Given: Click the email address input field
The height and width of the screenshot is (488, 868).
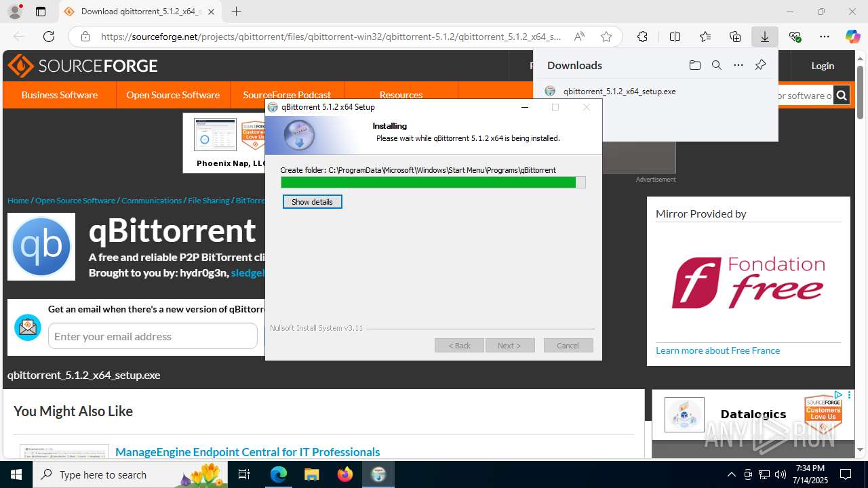Looking at the screenshot, I should click(x=153, y=336).
